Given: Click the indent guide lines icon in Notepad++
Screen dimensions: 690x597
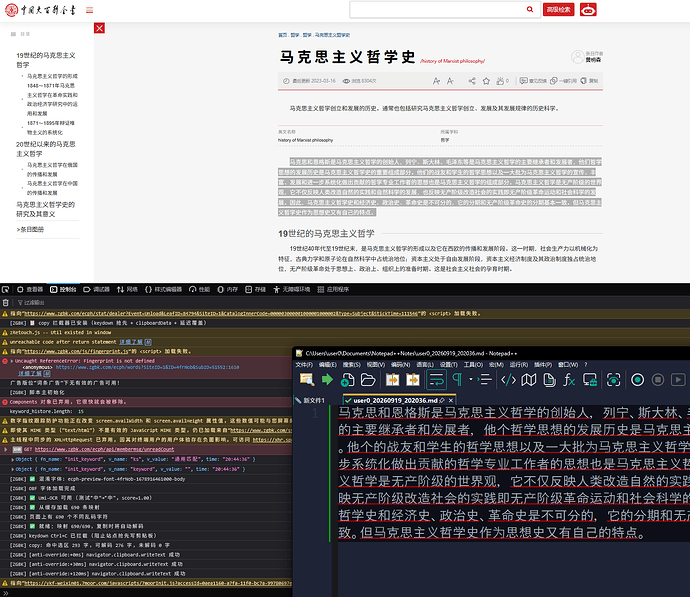Looking at the screenshot, I should click(484, 379).
